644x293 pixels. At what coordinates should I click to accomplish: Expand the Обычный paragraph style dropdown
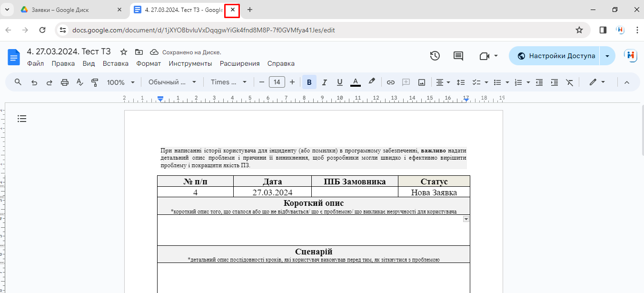[x=172, y=82]
